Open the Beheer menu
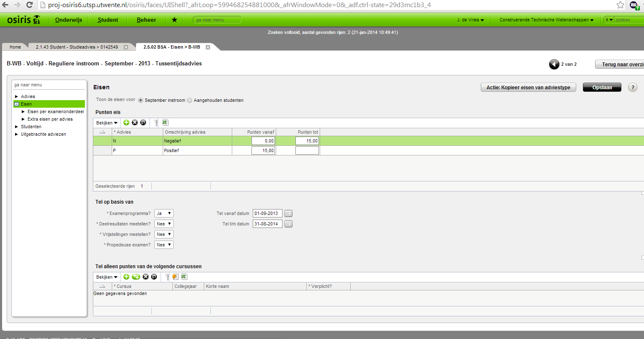Screen dimensions: 644x339 [x=146, y=20]
